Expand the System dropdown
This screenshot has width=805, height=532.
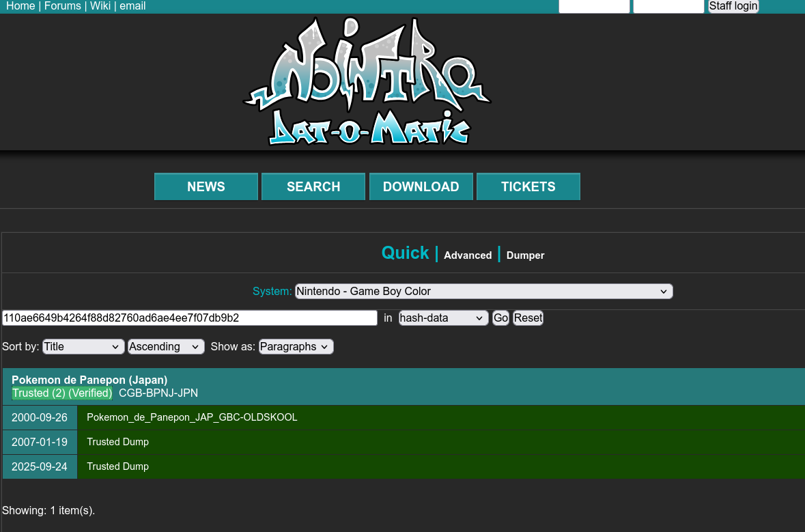(483, 291)
